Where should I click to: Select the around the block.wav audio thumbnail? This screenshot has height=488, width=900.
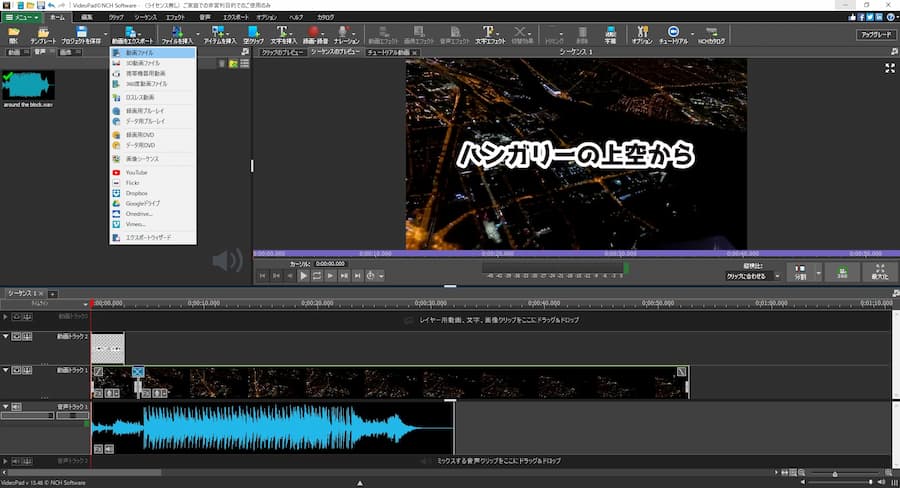click(28, 89)
